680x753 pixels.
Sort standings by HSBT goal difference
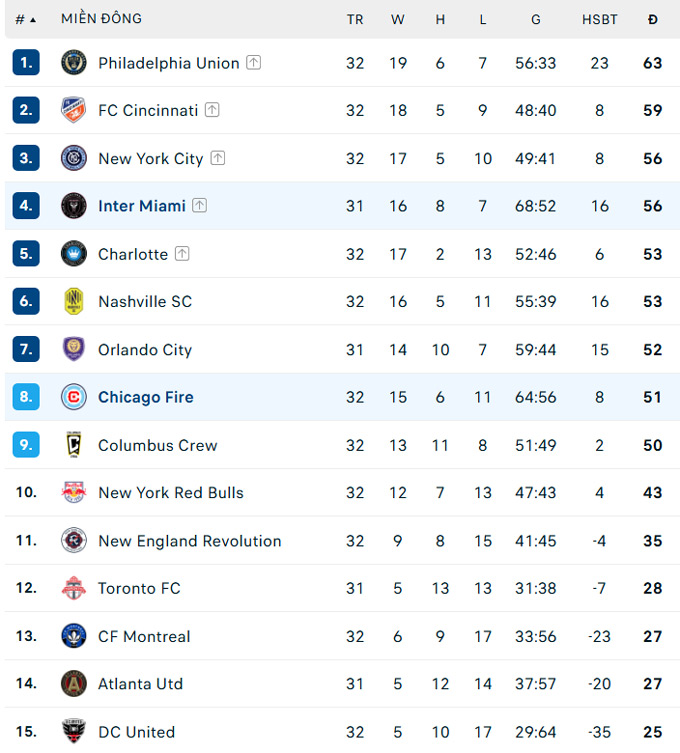click(x=600, y=19)
